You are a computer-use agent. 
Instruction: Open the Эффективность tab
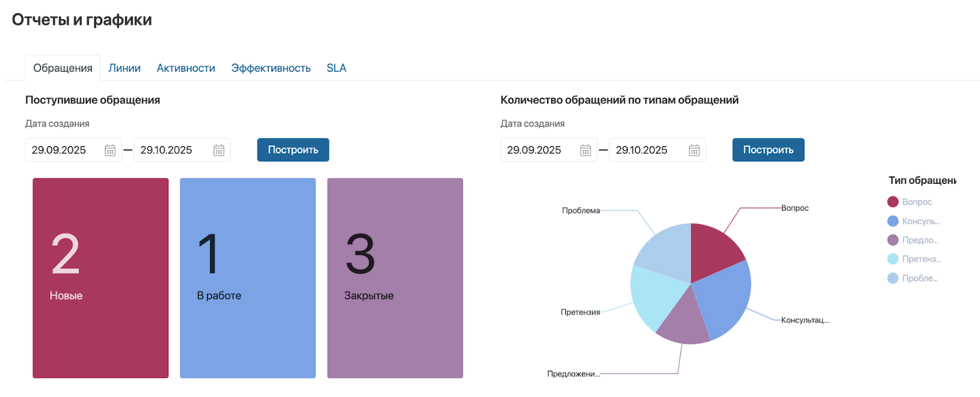coord(271,68)
